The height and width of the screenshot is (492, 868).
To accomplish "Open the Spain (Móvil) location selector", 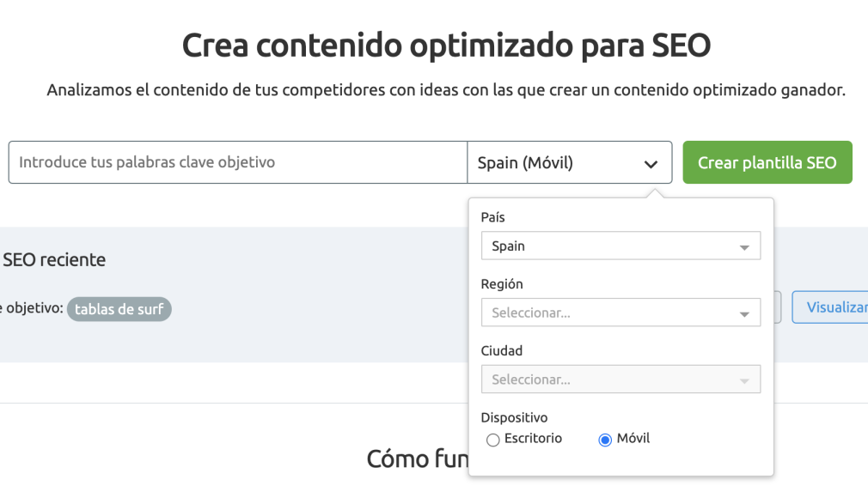I will 570,162.
